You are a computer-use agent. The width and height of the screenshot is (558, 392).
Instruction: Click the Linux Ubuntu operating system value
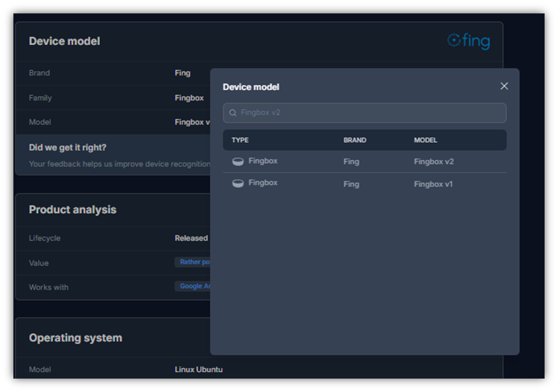tap(198, 369)
